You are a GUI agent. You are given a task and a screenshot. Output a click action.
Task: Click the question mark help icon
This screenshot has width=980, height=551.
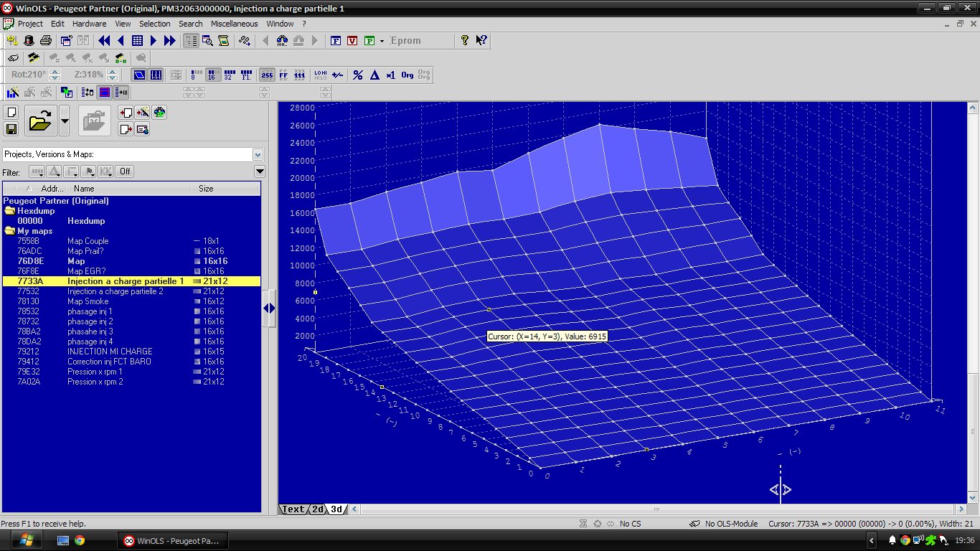[x=465, y=41]
